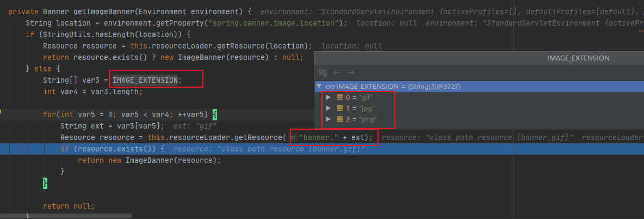Image resolution: width=644 pixels, height=219 pixels.
Task: Click the "s:" parameter hint in getResource call
Action: (294, 137)
